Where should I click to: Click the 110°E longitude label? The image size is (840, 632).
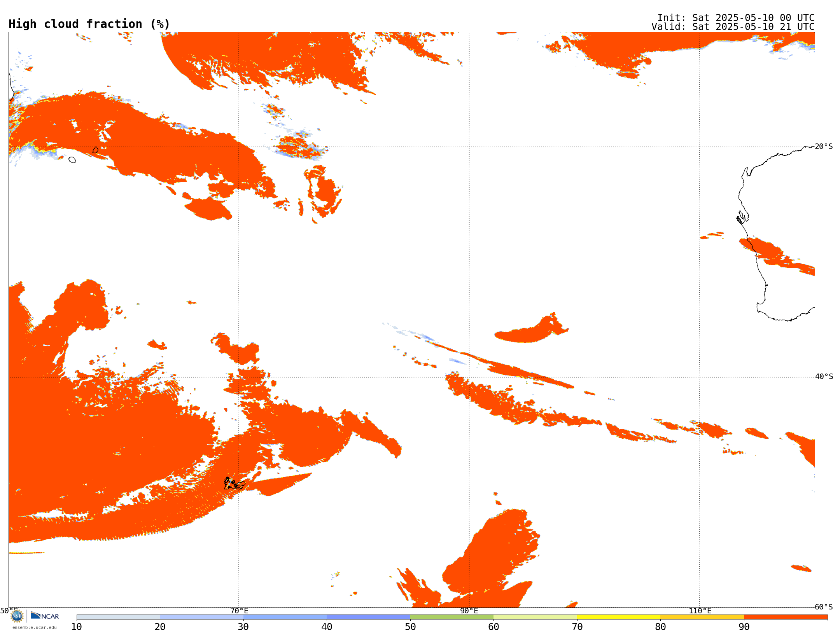700,611
